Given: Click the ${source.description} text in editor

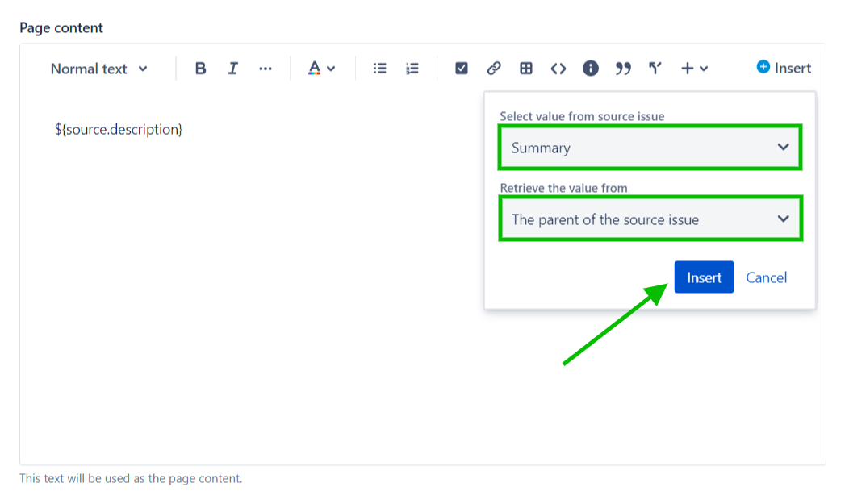Looking at the screenshot, I should (119, 129).
